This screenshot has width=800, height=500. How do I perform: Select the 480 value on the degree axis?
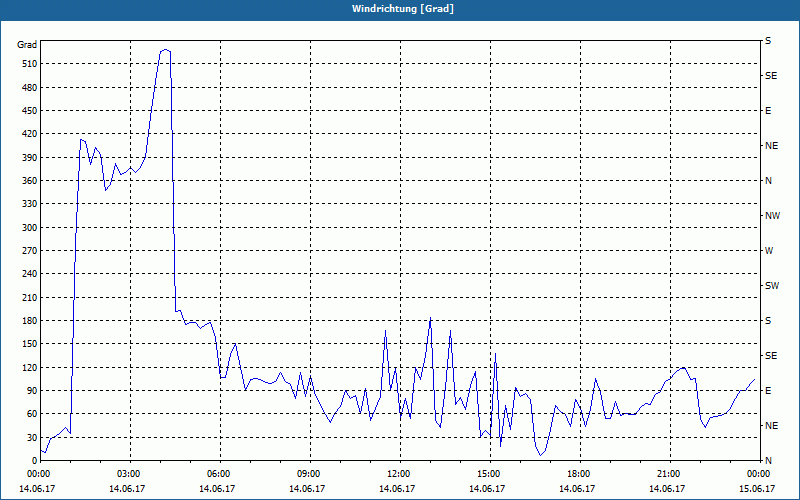point(29,88)
